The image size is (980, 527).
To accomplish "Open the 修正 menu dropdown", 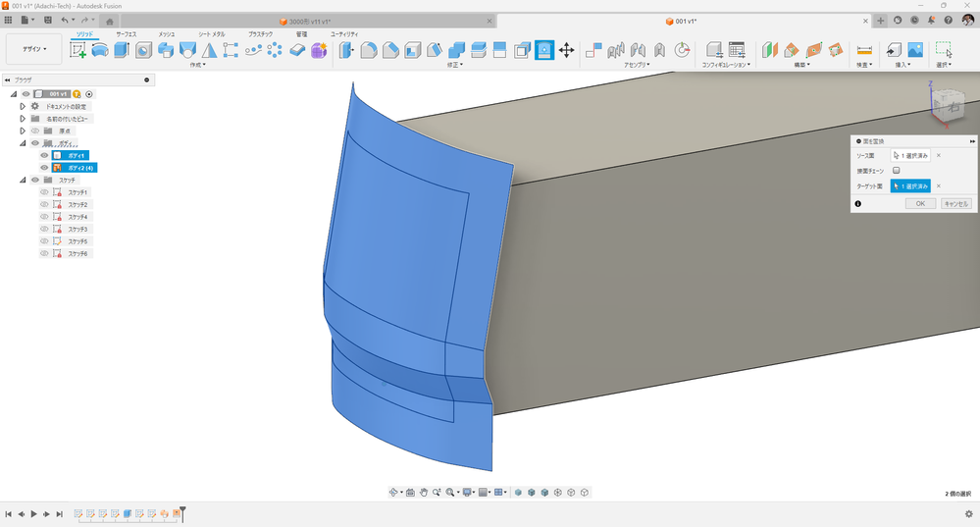I will [454, 65].
